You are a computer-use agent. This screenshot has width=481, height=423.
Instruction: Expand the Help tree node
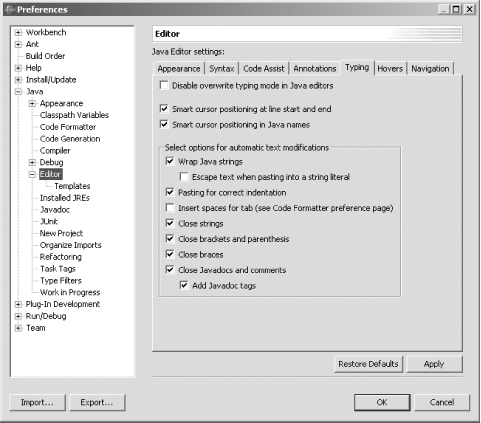pos(18,68)
